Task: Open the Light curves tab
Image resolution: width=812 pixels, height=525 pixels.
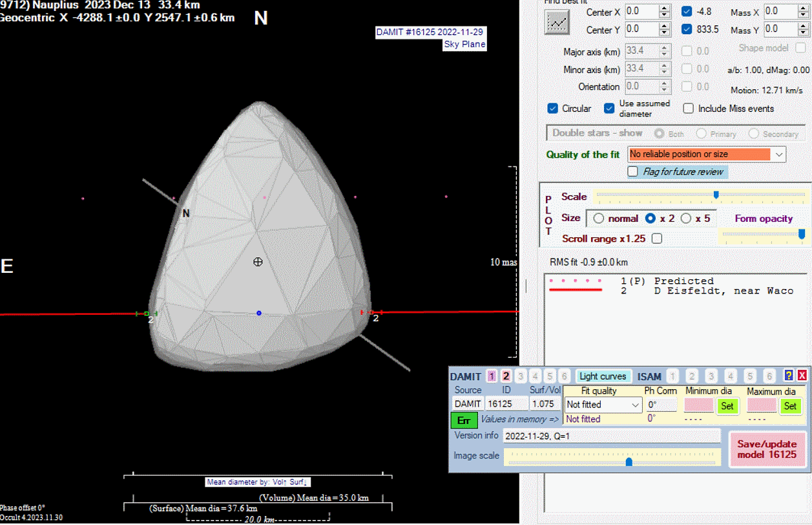Action: 602,376
